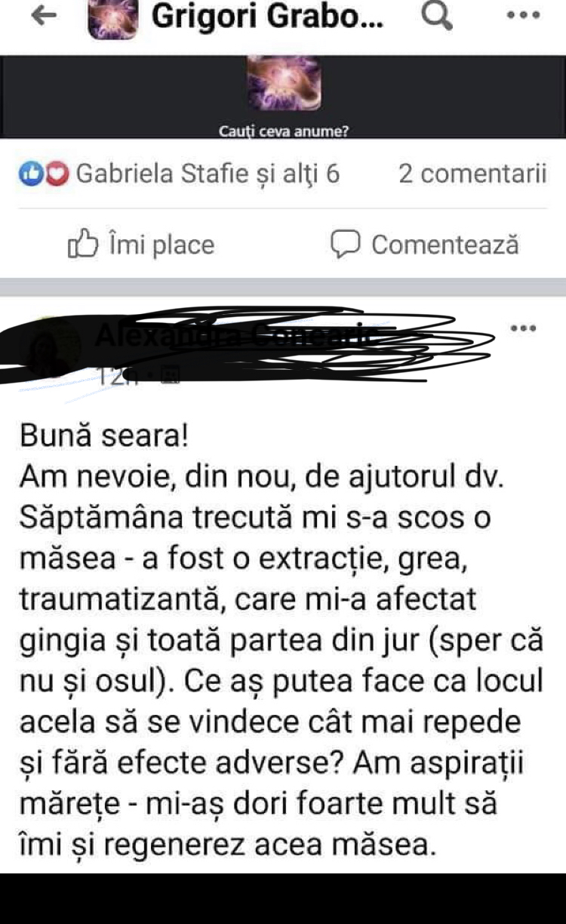Open the three-dot menu in header

(x=524, y=16)
